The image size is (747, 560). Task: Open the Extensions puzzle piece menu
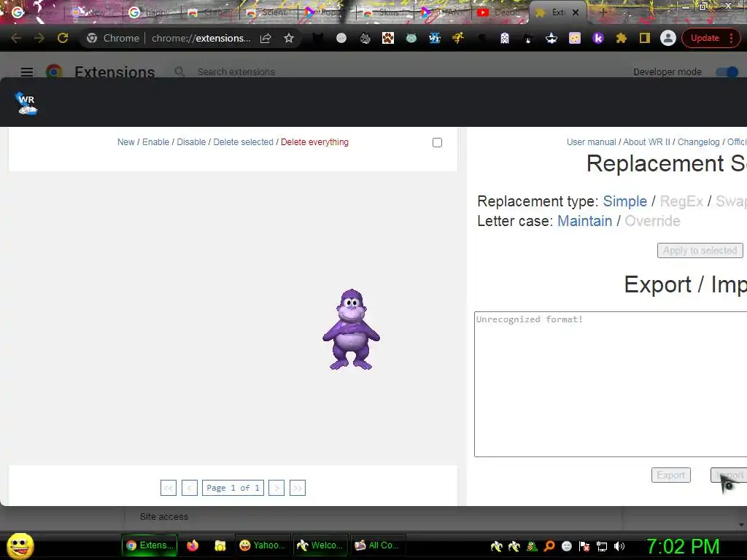tap(622, 38)
